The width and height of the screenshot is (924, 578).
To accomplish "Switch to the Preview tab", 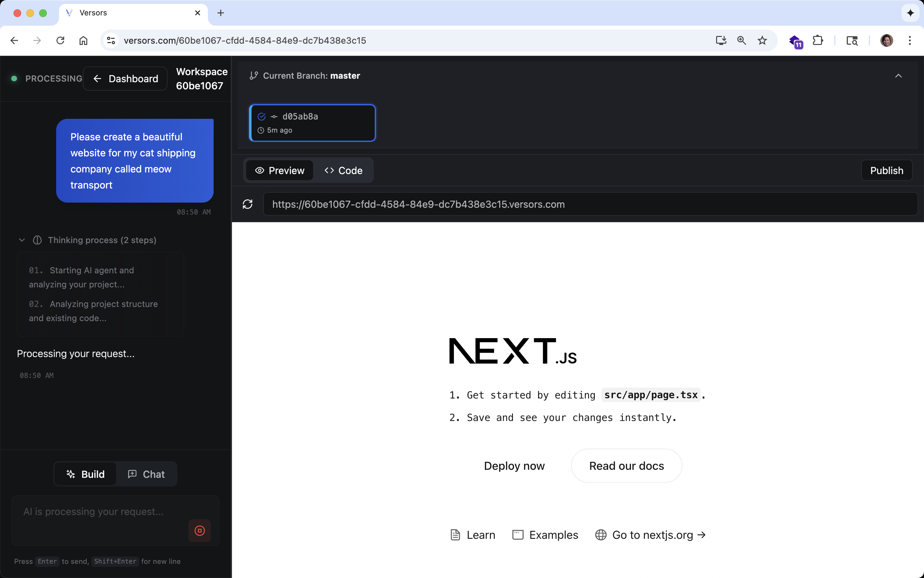I will [x=279, y=170].
